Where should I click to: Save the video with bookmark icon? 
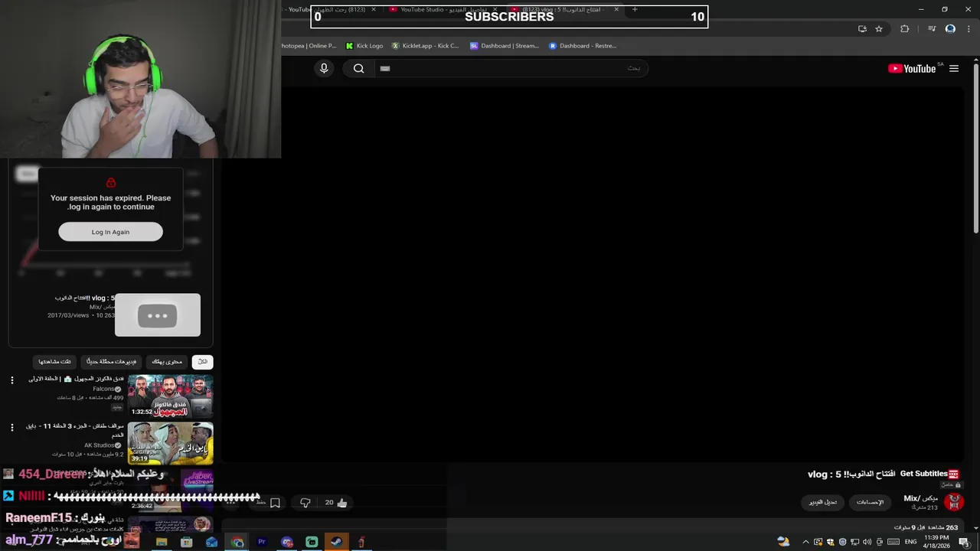275,503
